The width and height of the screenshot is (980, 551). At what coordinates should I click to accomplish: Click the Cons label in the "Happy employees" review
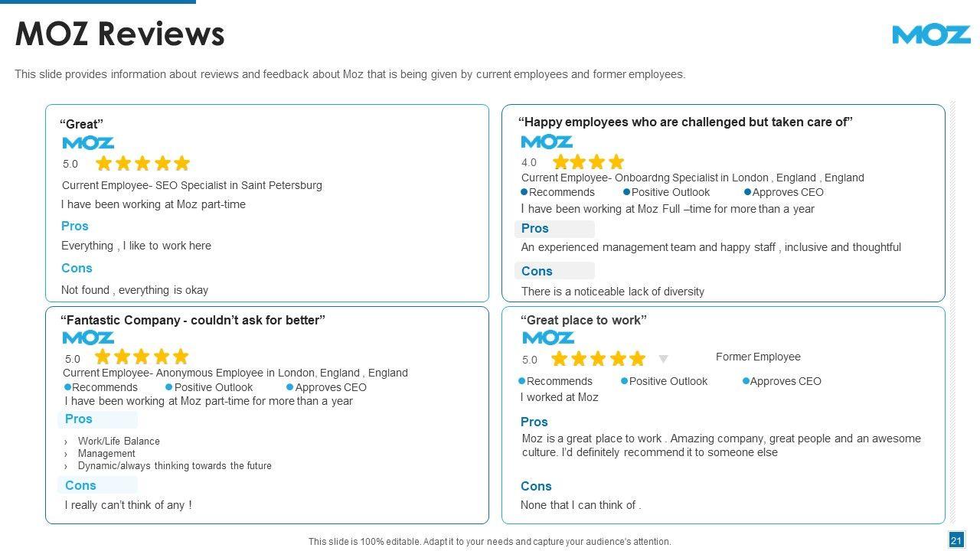pos(537,271)
